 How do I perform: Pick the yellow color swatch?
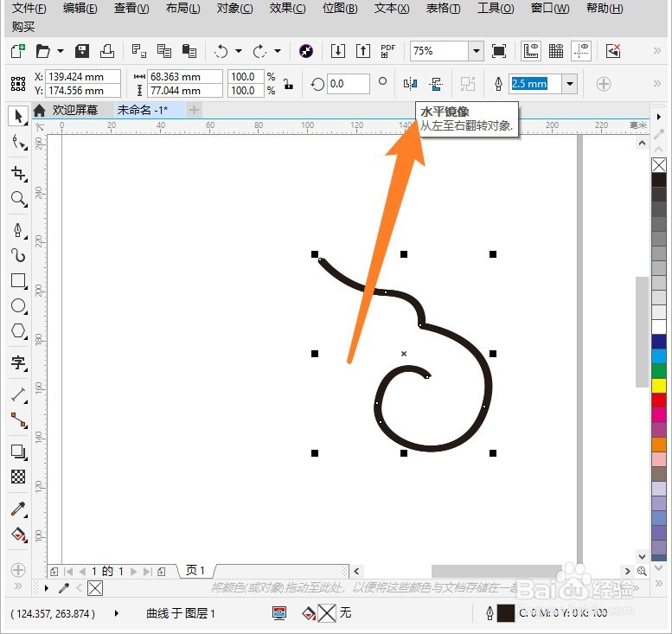pos(659,385)
